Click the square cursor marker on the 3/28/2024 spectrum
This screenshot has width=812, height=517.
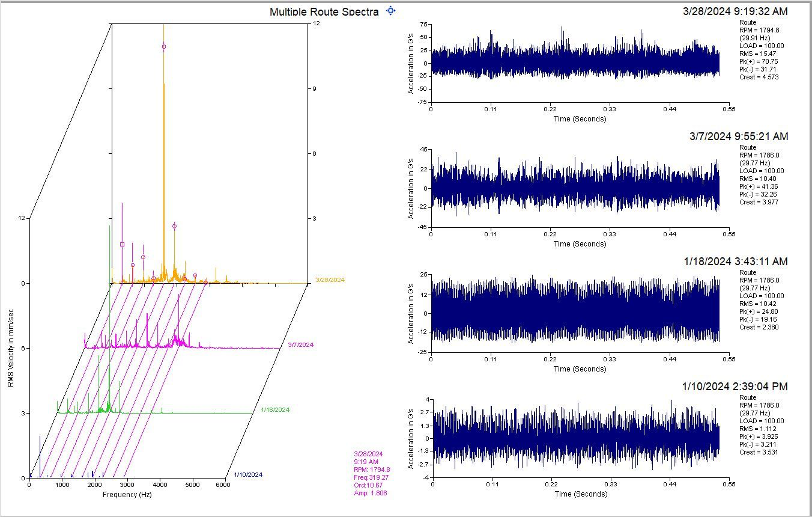pos(122,244)
